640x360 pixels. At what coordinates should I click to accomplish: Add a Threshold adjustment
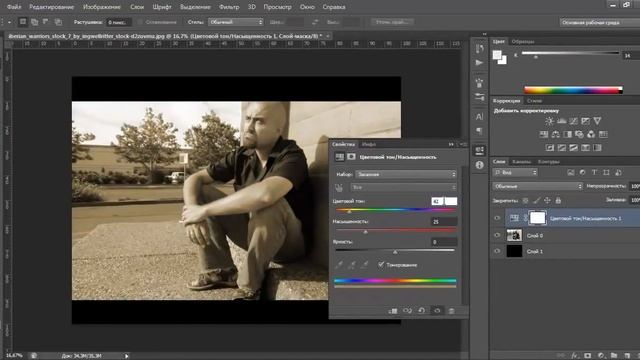[573, 148]
